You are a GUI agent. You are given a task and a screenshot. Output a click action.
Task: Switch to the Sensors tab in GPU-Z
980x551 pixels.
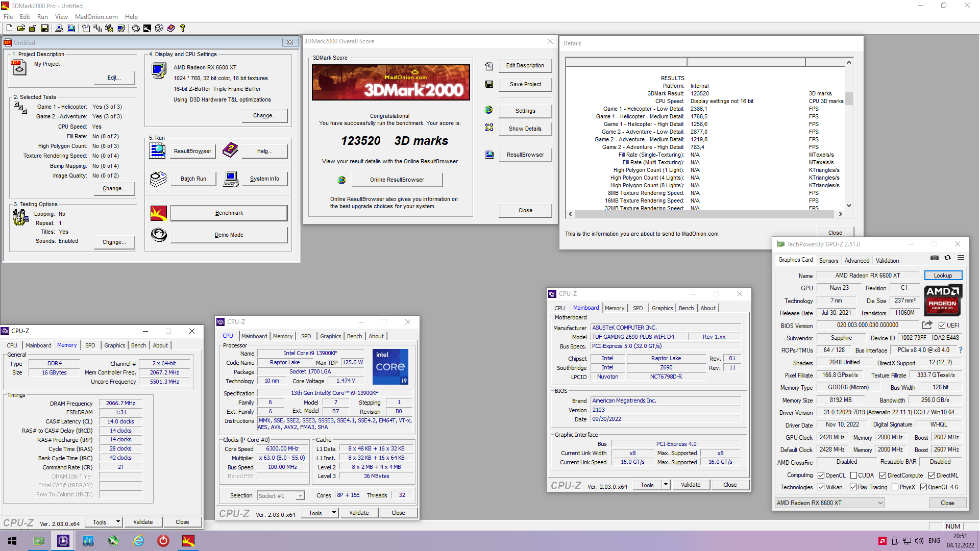point(828,260)
